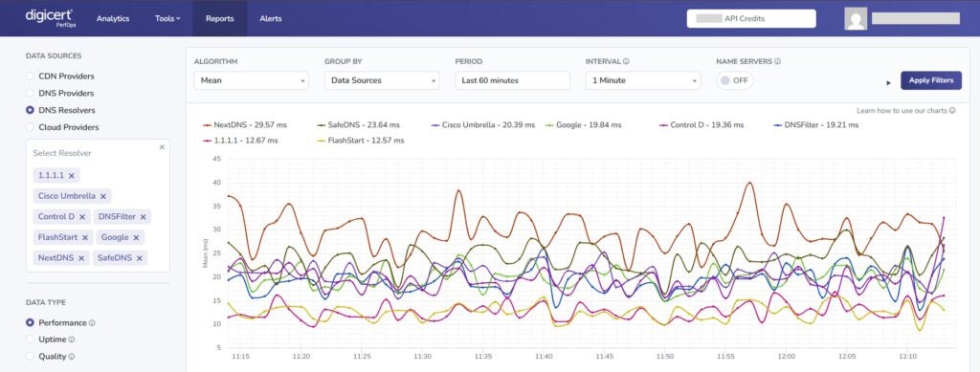Viewport: 980px width, 372px height.
Task: Click the info icon beside chart help link
Action: 952,111
